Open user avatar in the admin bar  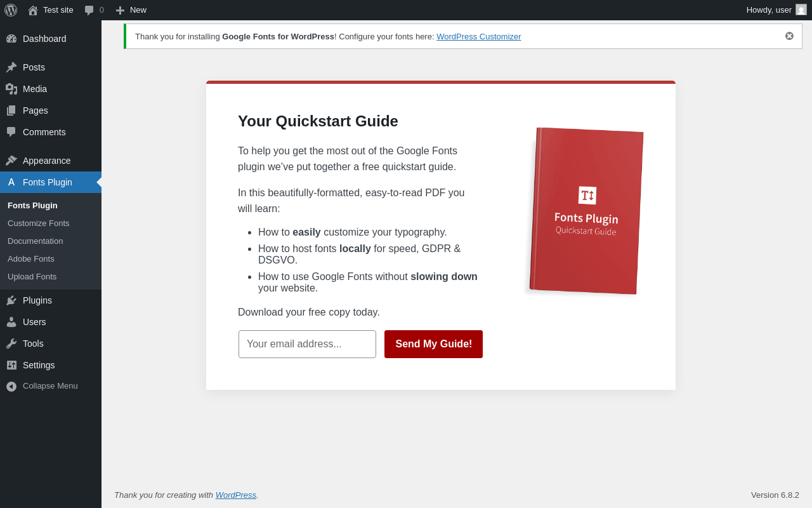pos(801,10)
